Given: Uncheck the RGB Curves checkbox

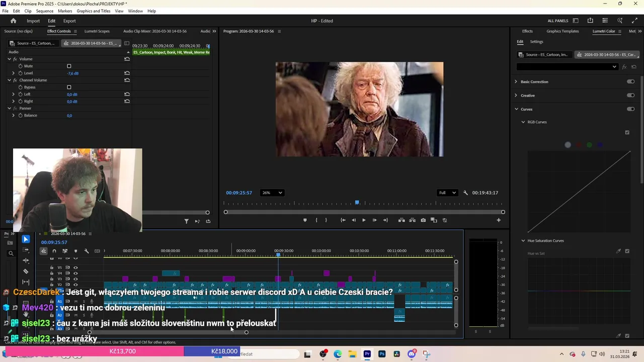Looking at the screenshot, I should (x=627, y=133).
